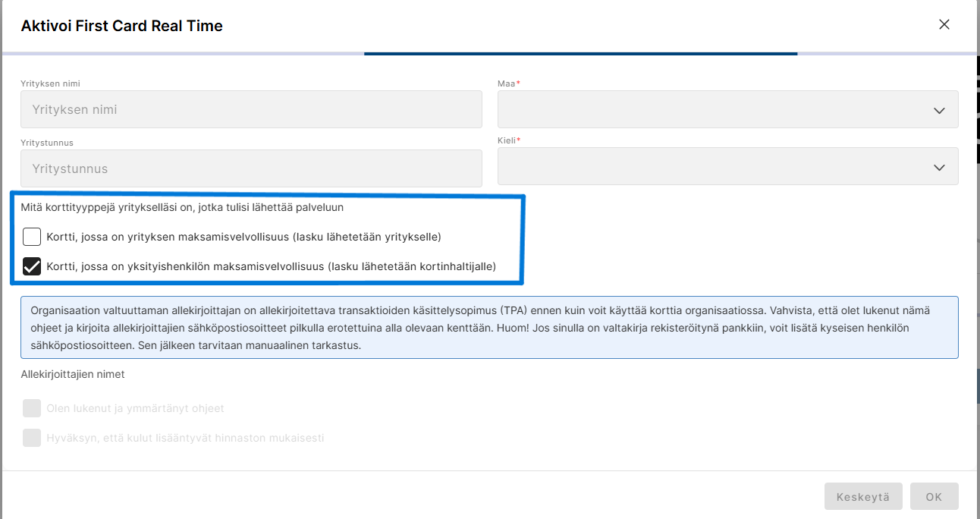The width and height of the screenshot is (980, 519).
Task: Close the Aktivoi First Card Real Time dialog
Action: pos(944,24)
